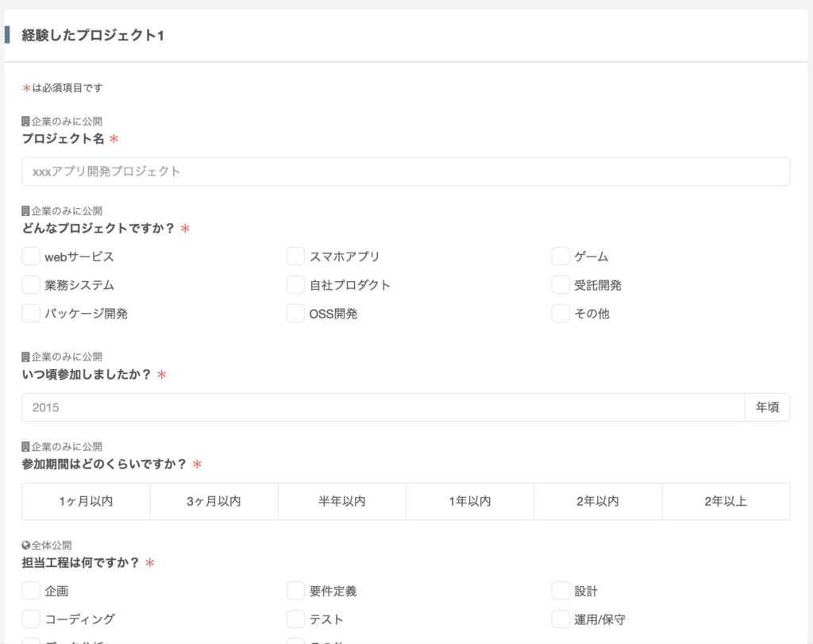Click the 年頃 label beside the year field
The height and width of the screenshot is (644, 813).
(767, 407)
